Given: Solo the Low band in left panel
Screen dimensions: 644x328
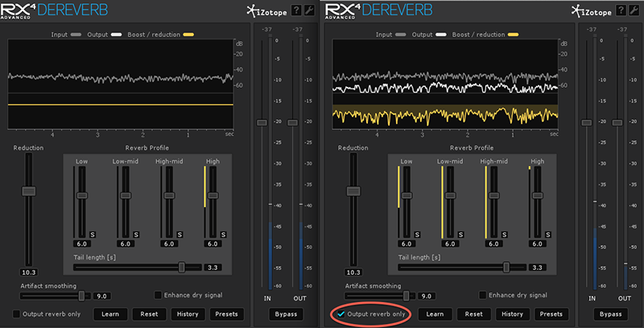Looking at the screenshot, I should pyautogui.click(x=93, y=235).
